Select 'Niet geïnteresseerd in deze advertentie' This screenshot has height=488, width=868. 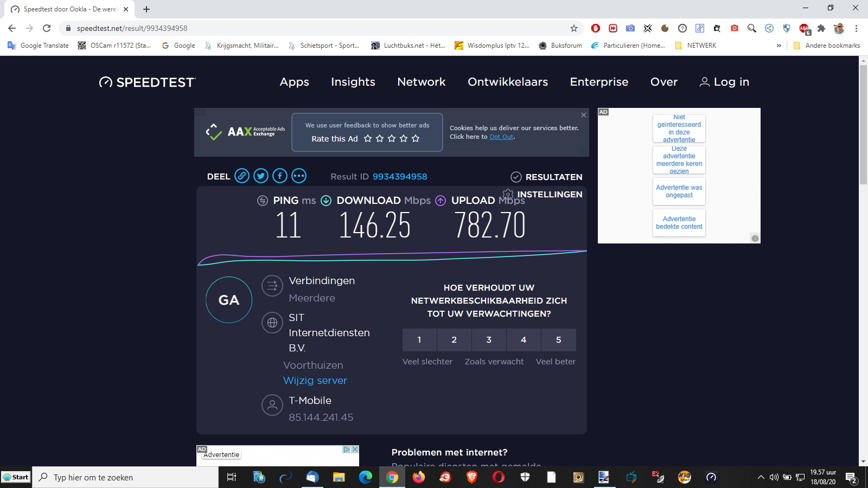(x=679, y=129)
